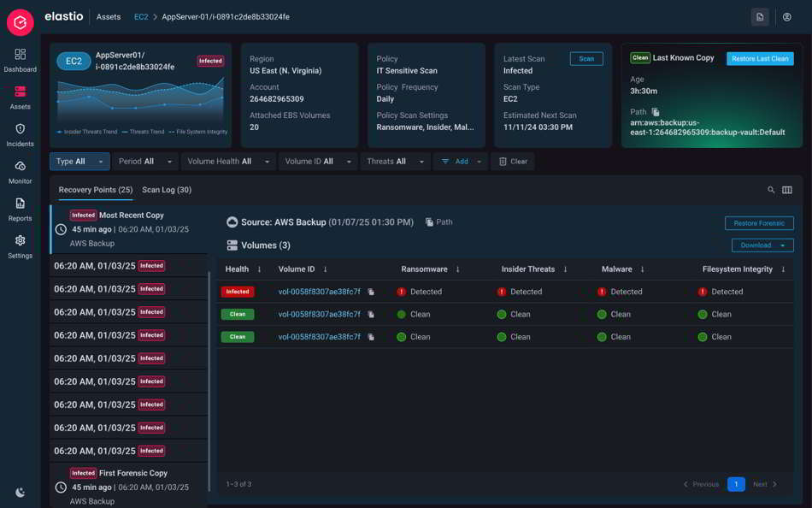Click Restore Forensic button
The width and height of the screenshot is (812, 508).
(759, 223)
